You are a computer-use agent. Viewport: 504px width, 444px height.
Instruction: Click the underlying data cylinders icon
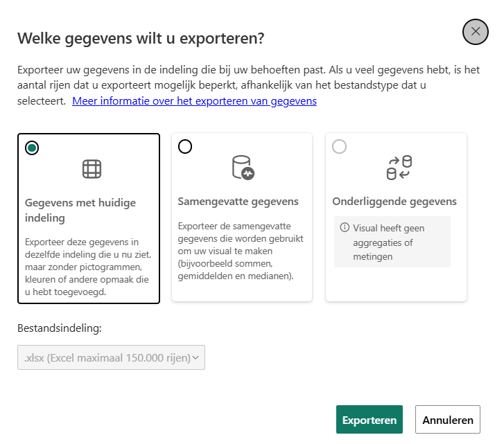coord(399,168)
